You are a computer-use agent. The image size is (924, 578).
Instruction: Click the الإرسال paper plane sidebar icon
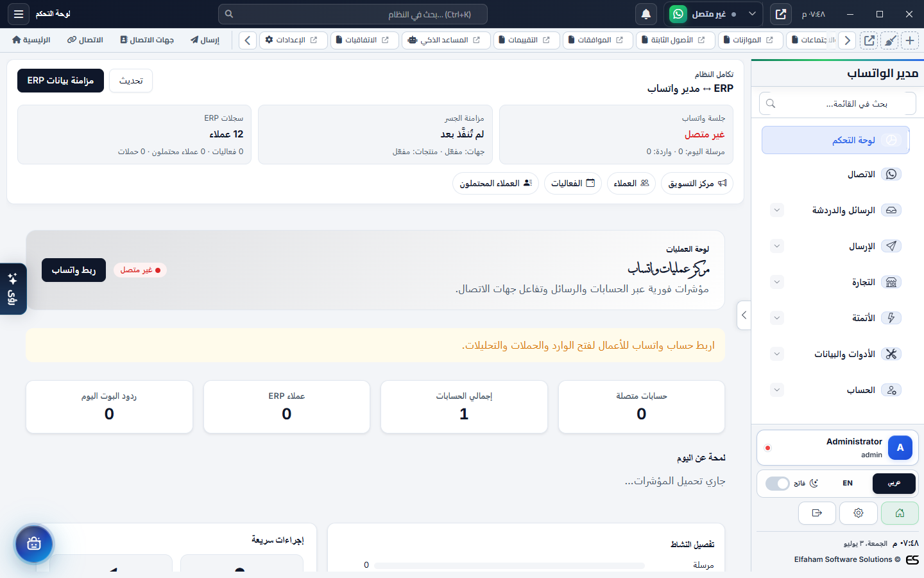pyautogui.click(x=891, y=246)
